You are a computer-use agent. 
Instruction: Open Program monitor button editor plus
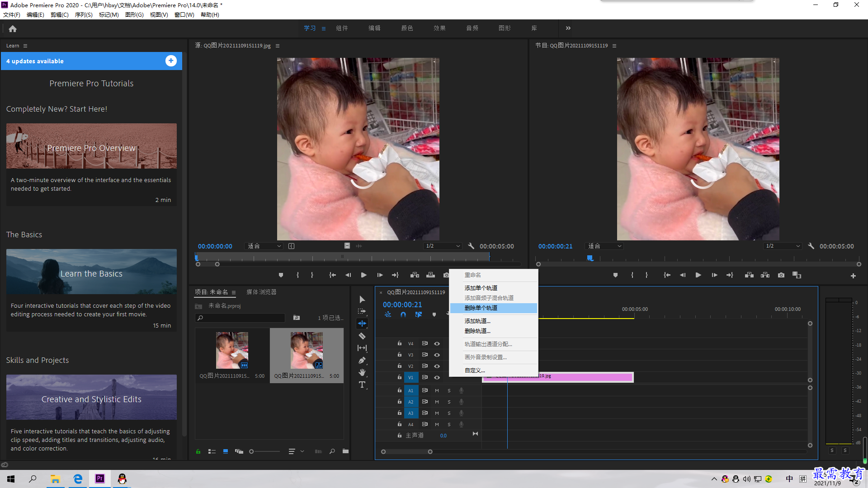[x=853, y=276]
